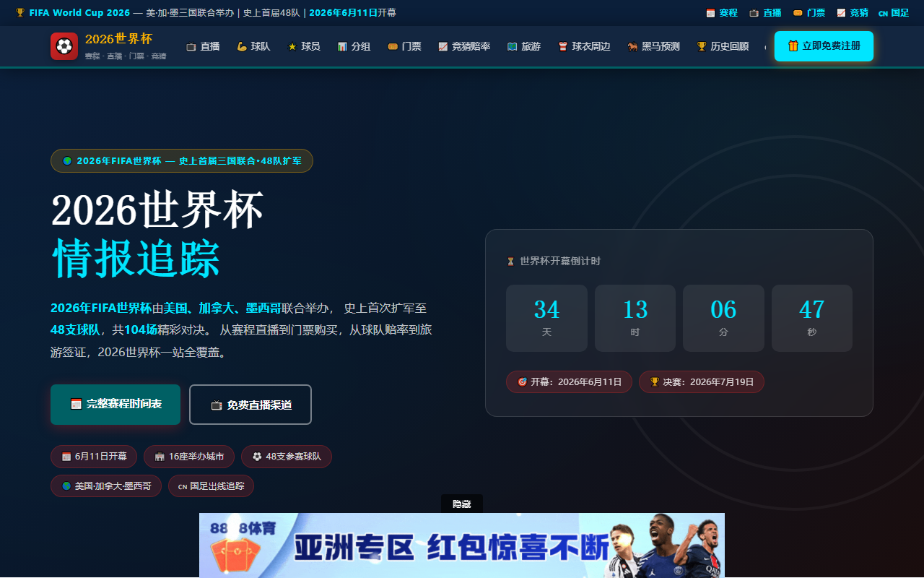924x578 pixels.
Task: Click the hourglass icon in countdown card
Action: [x=510, y=262]
